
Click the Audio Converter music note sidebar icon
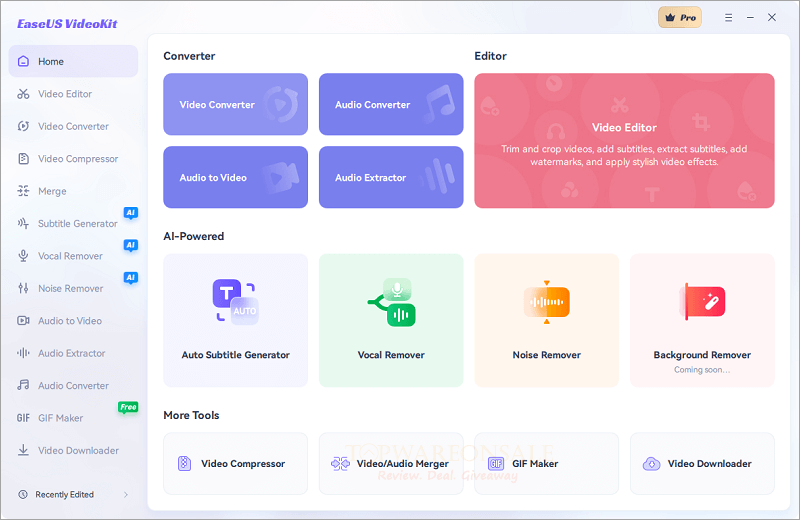[23, 385]
